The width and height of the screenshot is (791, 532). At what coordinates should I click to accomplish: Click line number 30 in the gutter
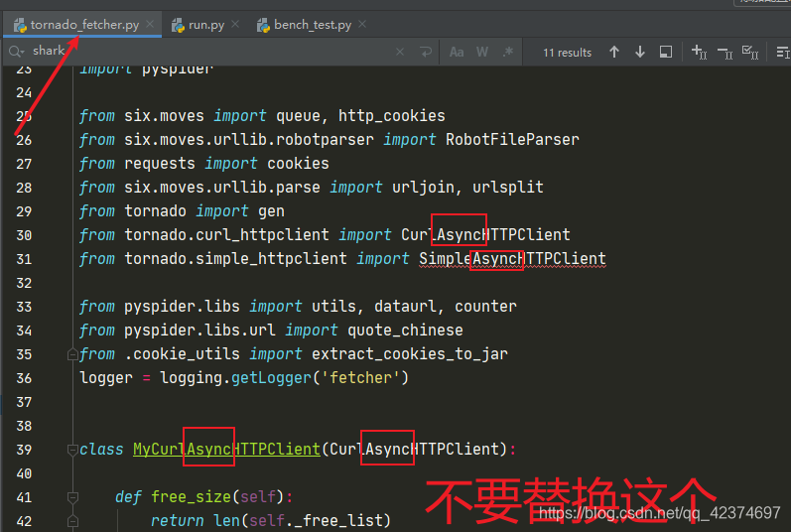click(x=24, y=235)
